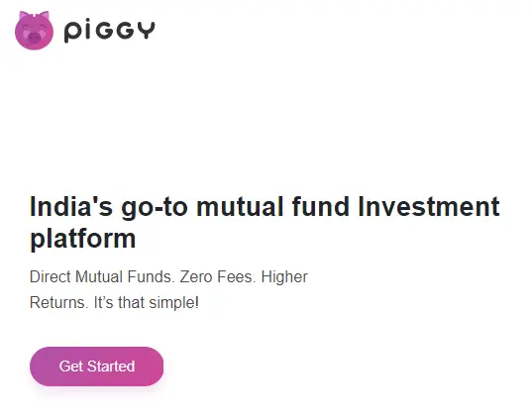Click the pig's snout in the logo
This screenshot has width=532, height=418.
35,38
